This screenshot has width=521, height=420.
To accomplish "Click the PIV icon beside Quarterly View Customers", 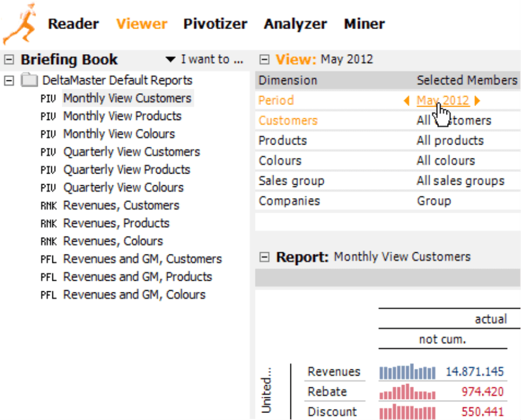I will click(48, 152).
